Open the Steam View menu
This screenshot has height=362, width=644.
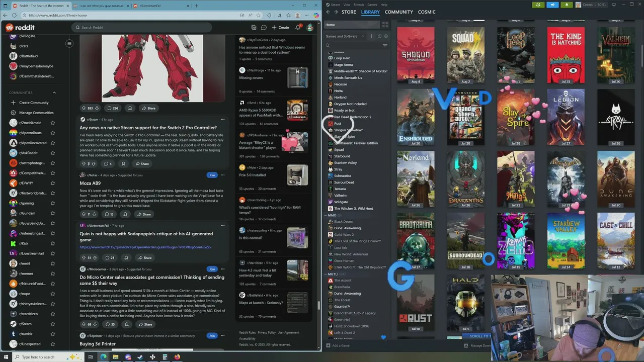[347, 5]
